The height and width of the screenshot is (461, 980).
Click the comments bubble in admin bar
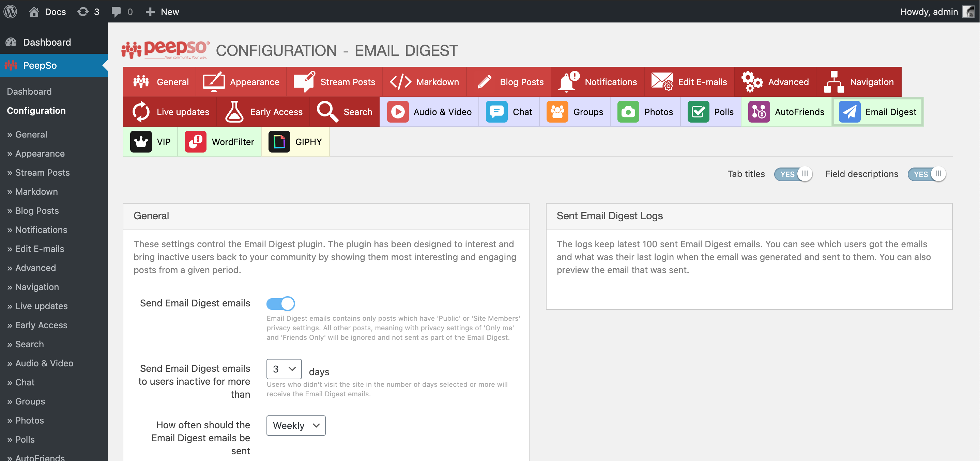pos(116,12)
